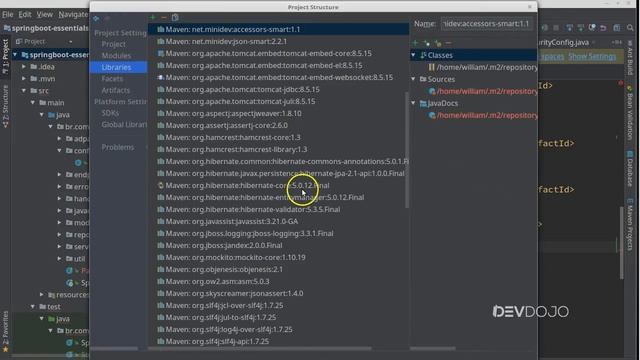
Task: Click the undo arrow icon in IDE toolbar
Action: click(x=603, y=28)
